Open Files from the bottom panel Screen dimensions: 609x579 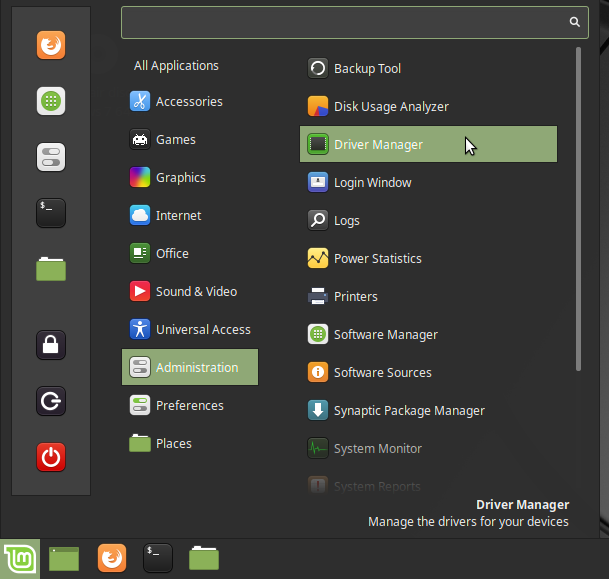coord(204,558)
